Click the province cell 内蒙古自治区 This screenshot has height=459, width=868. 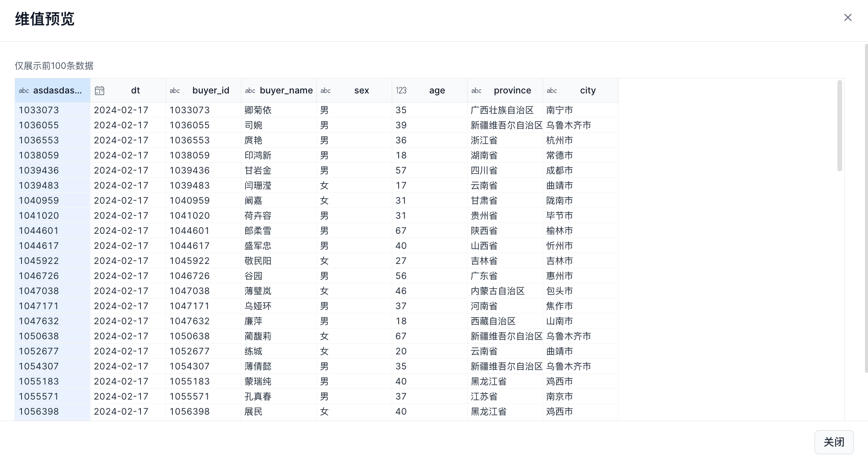click(x=497, y=291)
